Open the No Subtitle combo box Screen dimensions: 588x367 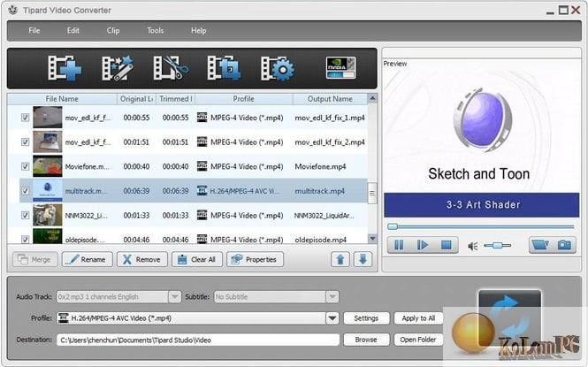(277, 296)
